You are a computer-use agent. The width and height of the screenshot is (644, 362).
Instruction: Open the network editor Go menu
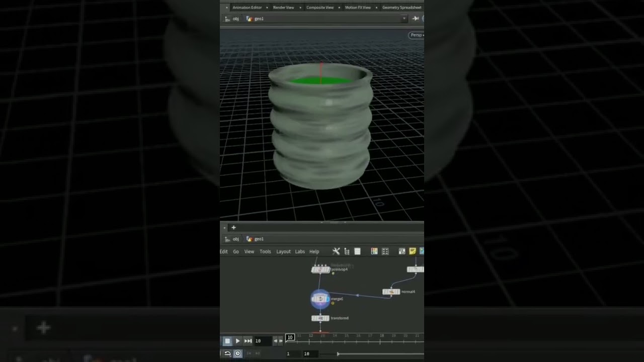pyautogui.click(x=235, y=251)
